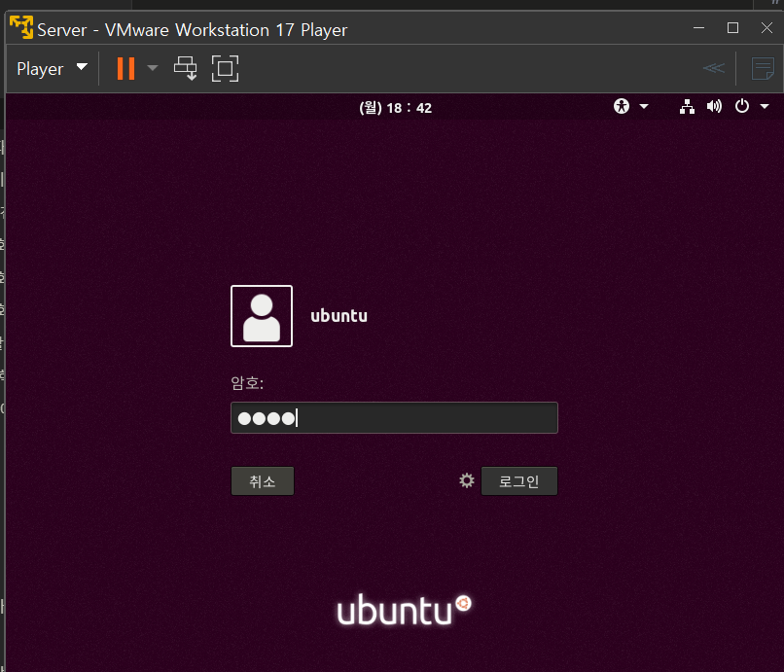The image size is (784, 672).
Task: Close the VMware Player window
Action: [767, 27]
